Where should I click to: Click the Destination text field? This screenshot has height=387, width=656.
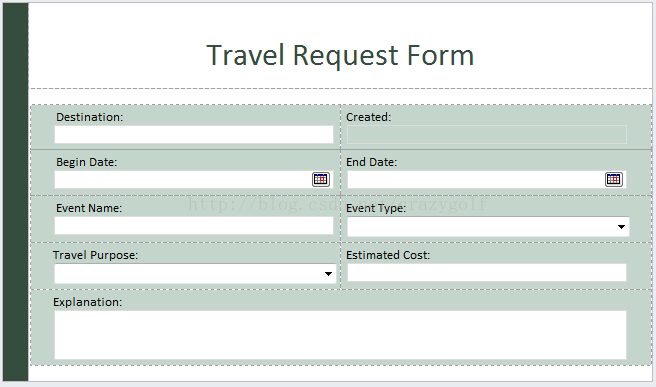click(x=194, y=135)
